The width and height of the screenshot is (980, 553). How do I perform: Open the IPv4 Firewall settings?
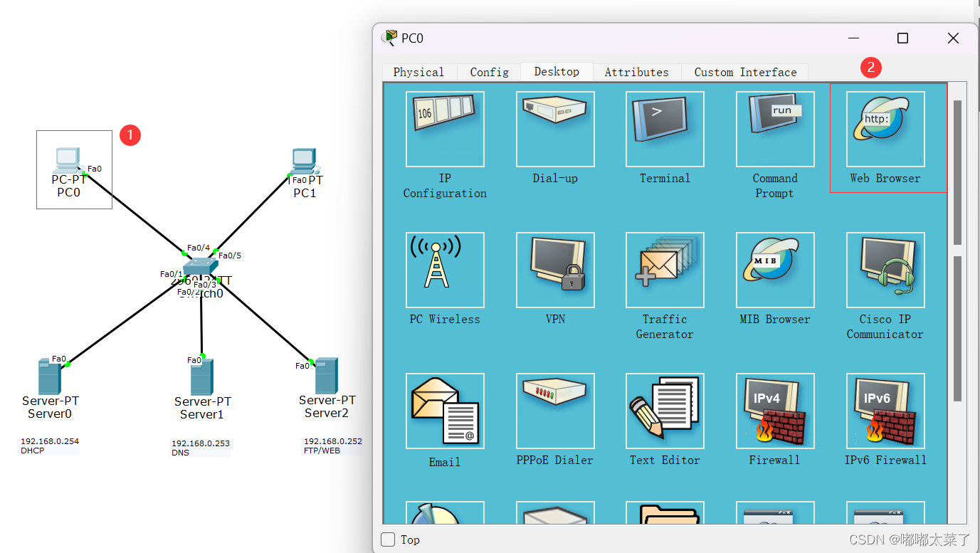[775, 411]
